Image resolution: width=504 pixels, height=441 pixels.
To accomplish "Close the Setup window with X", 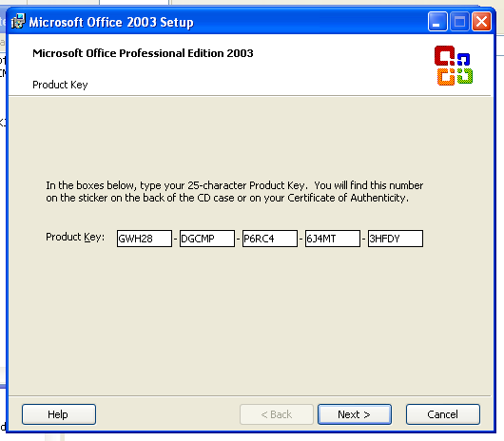I will (x=481, y=22).
